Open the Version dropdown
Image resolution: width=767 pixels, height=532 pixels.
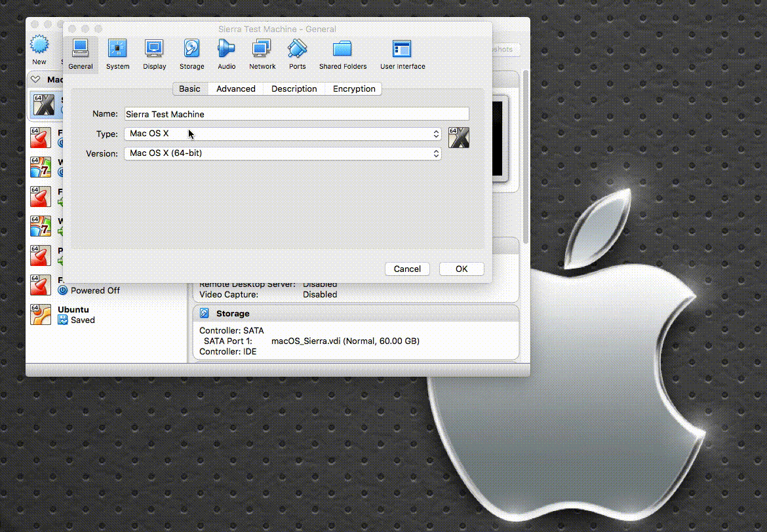282,153
